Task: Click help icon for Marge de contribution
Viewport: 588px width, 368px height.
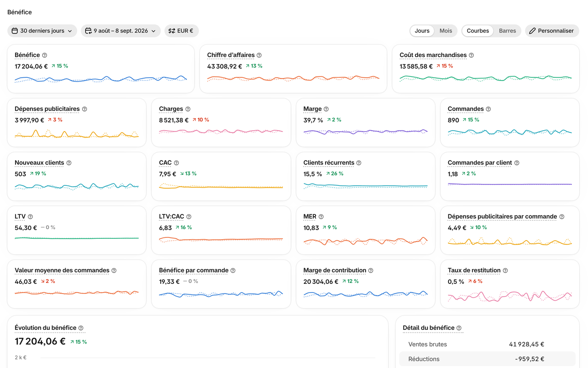Action: pyautogui.click(x=371, y=270)
